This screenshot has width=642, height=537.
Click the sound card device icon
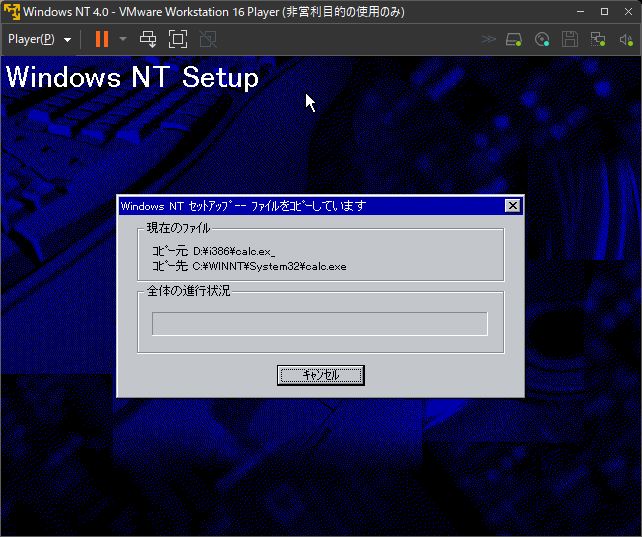(x=626, y=40)
